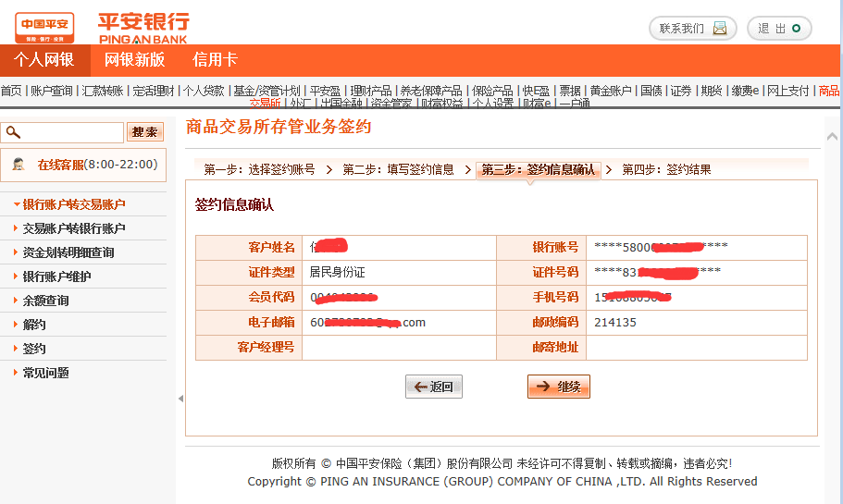Click step 第四步：签约结果

coord(666,170)
